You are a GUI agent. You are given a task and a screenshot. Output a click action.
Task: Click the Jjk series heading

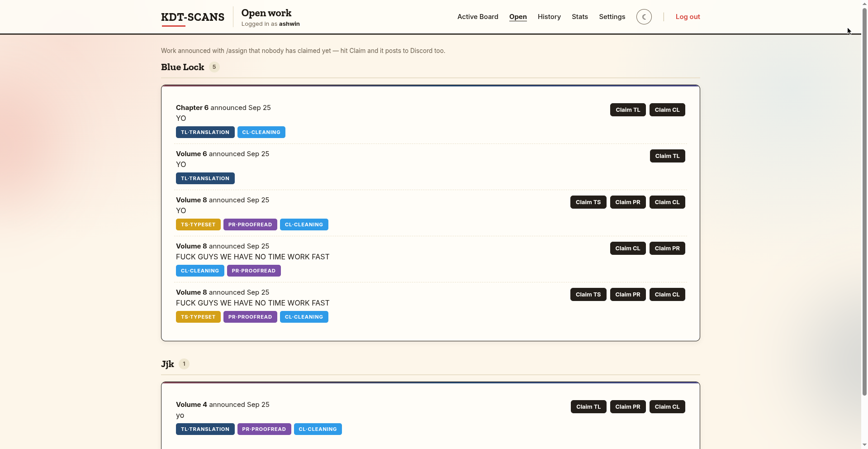pos(167,364)
